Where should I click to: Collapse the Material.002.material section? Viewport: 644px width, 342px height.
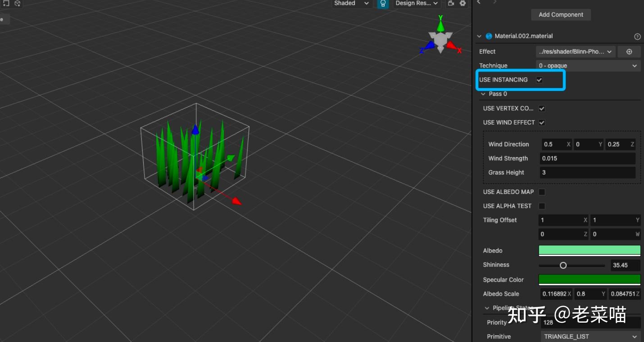click(479, 36)
